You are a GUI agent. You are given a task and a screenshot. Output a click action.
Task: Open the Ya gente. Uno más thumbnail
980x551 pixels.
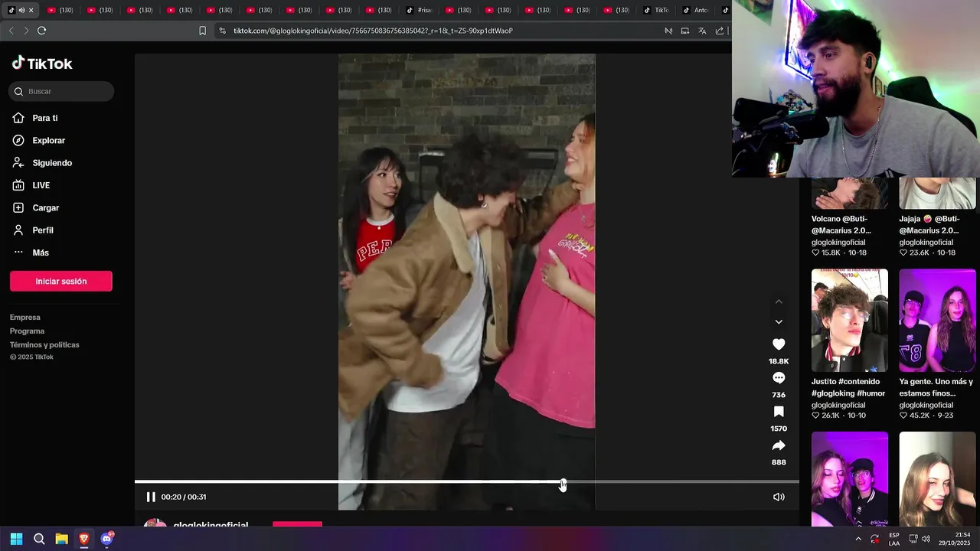pos(937,320)
